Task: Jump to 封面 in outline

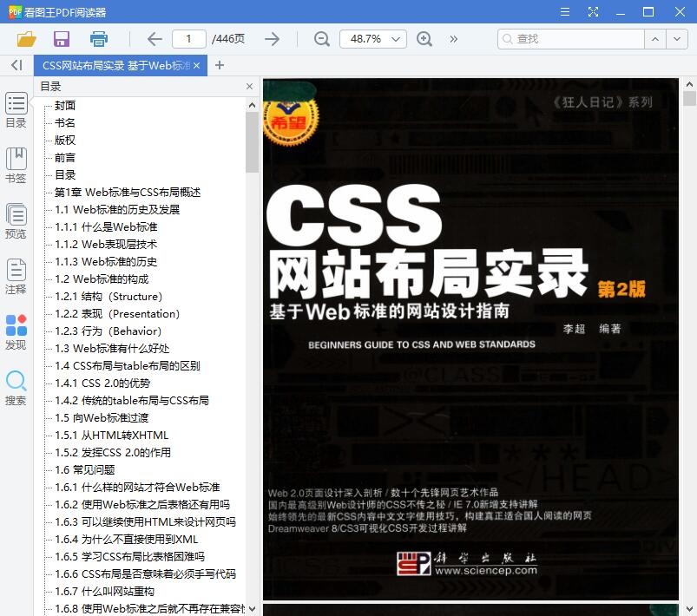Action: pyautogui.click(x=65, y=105)
